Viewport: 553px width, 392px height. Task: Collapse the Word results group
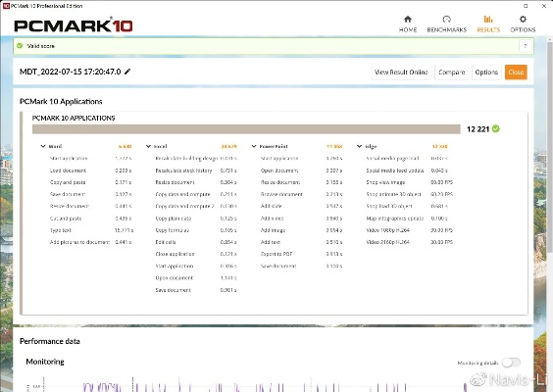(43, 146)
